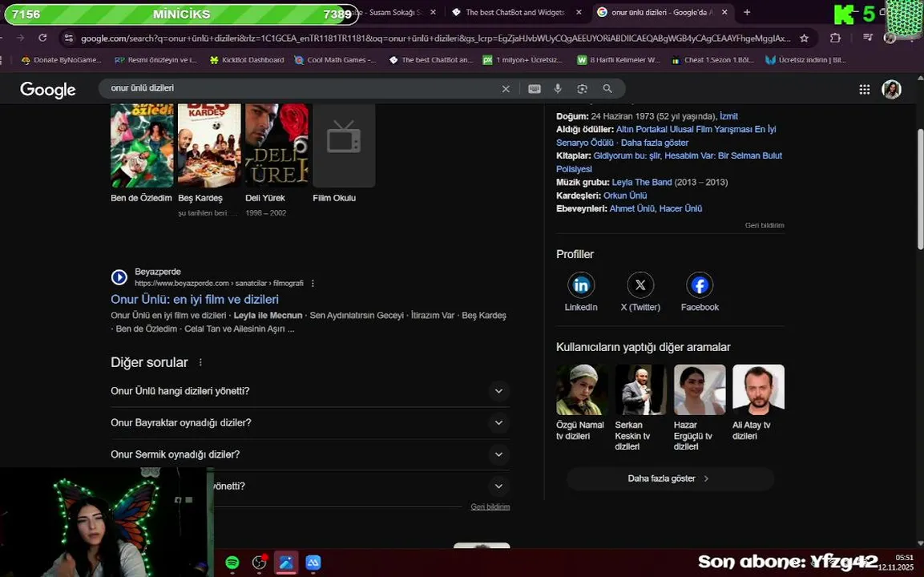924x577 pixels.
Task: Select the Beş Kardeş poster
Action: tap(209, 146)
